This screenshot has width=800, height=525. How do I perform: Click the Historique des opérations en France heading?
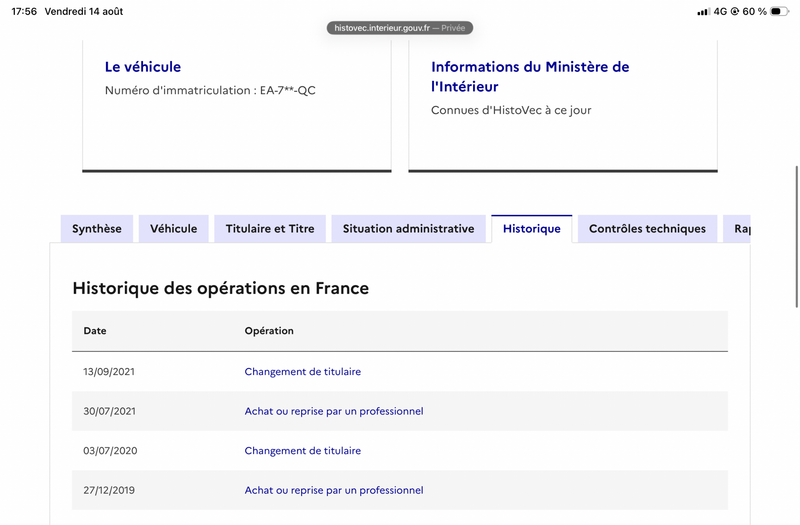220,288
